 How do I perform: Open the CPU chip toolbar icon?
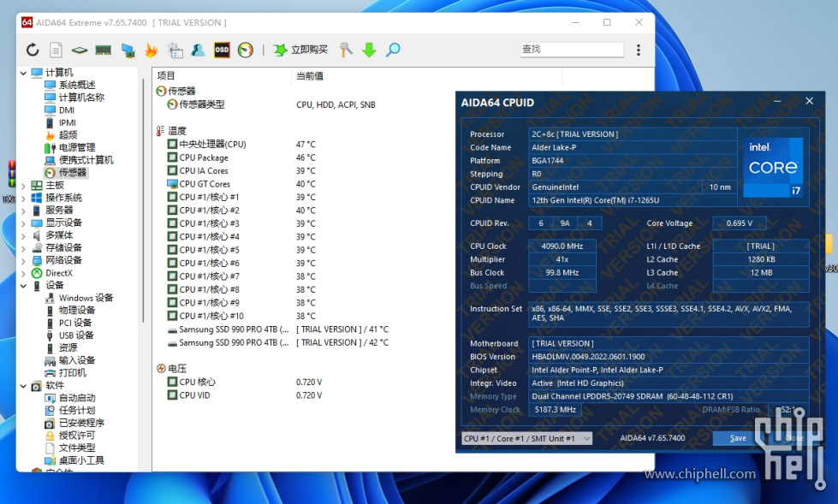coord(79,50)
